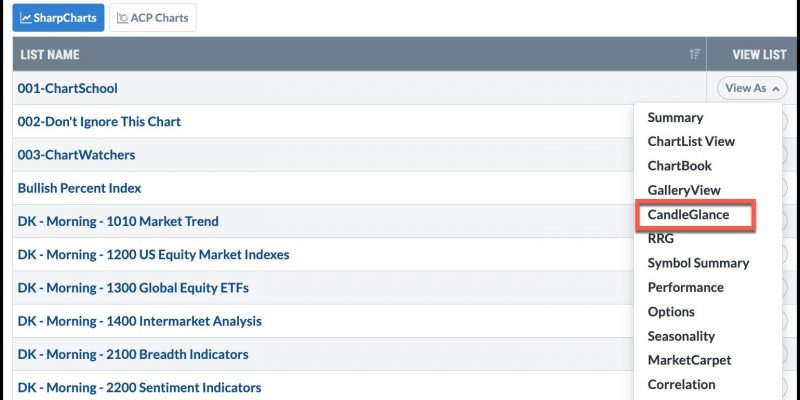Open DK - Morning - 2100 Breadth Indicators
800x400 pixels.
click(x=133, y=355)
